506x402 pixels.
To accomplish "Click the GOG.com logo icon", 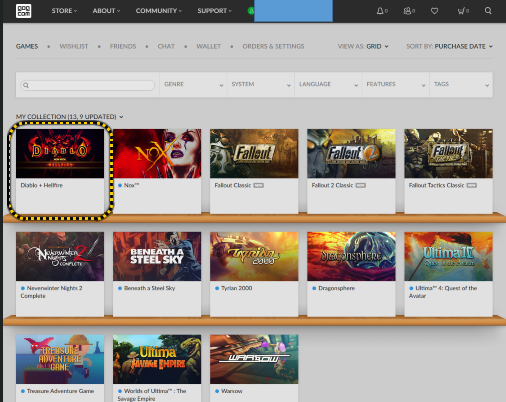I will [23, 11].
